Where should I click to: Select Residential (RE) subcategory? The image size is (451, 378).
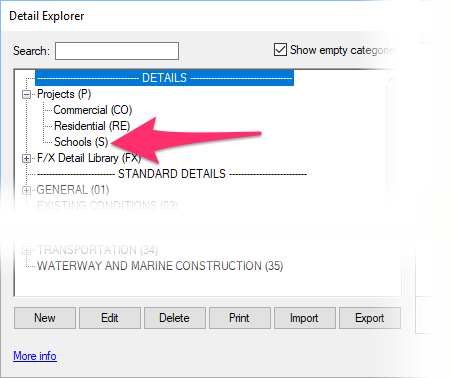click(x=92, y=126)
